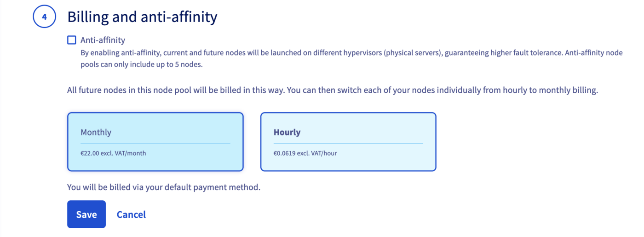Click the Monthly title inside its card
The width and height of the screenshot is (644, 237).
(96, 132)
